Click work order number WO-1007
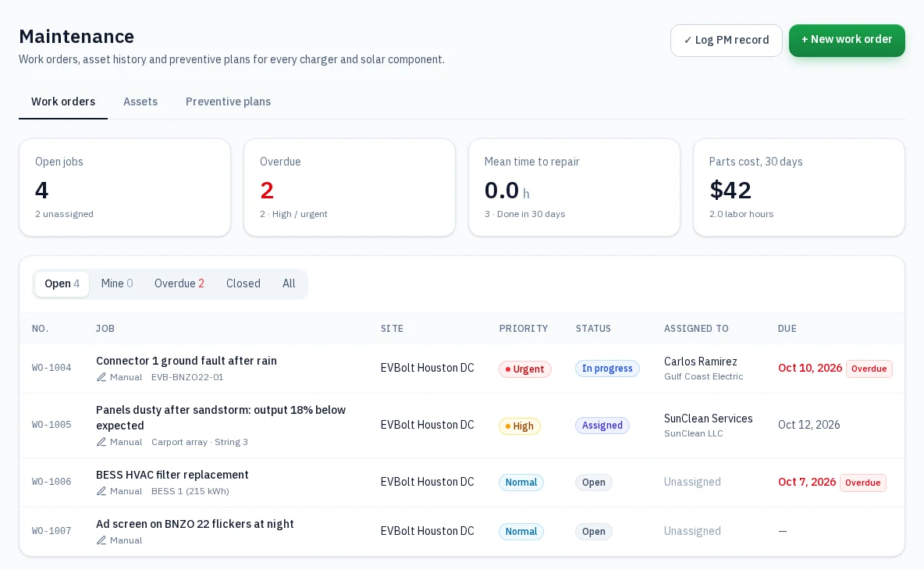 pos(52,531)
